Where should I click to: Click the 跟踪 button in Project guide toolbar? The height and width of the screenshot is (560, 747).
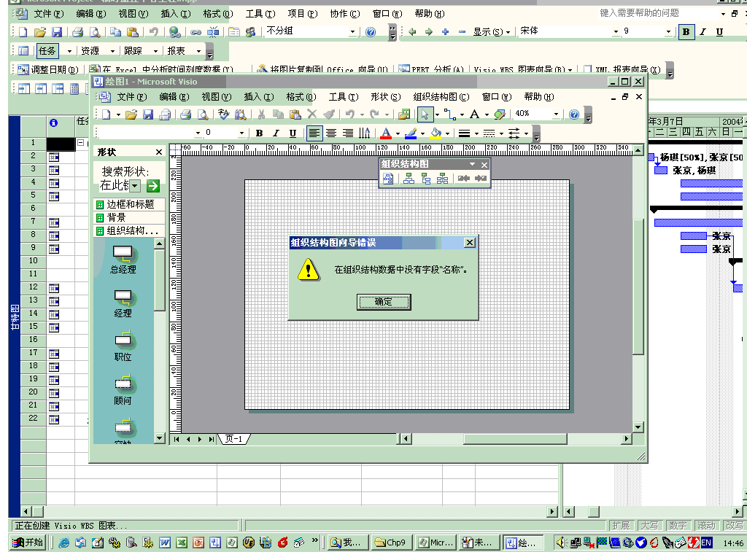[x=133, y=51]
